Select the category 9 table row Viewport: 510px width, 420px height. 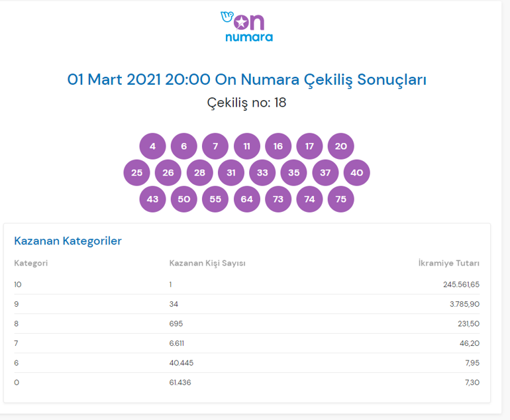point(246,304)
